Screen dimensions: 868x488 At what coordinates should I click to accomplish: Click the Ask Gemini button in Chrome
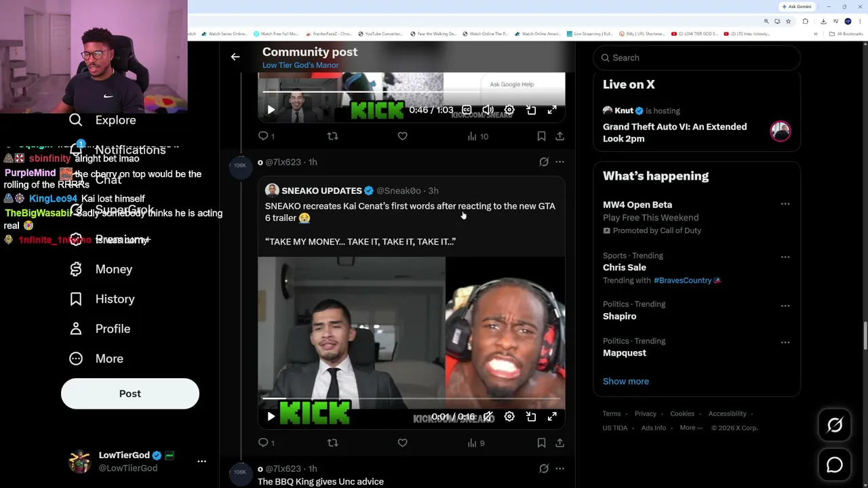[797, 6]
